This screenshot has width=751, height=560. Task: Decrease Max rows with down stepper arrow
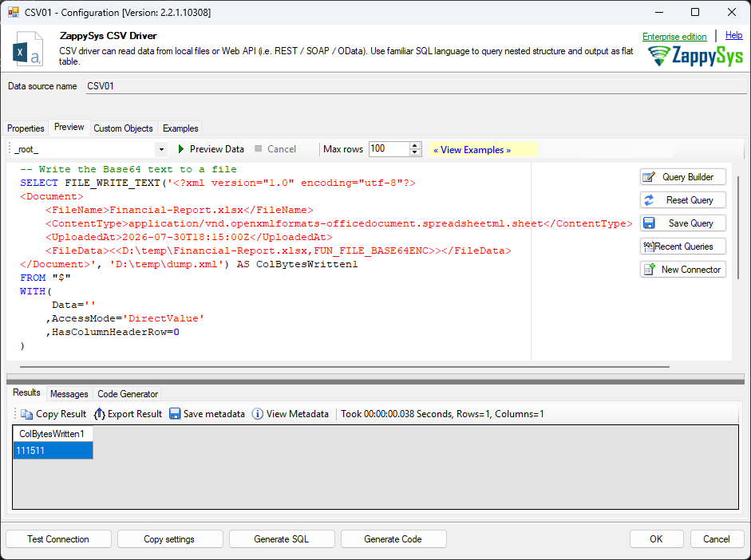pyautogui.click(x=415, y=152)
